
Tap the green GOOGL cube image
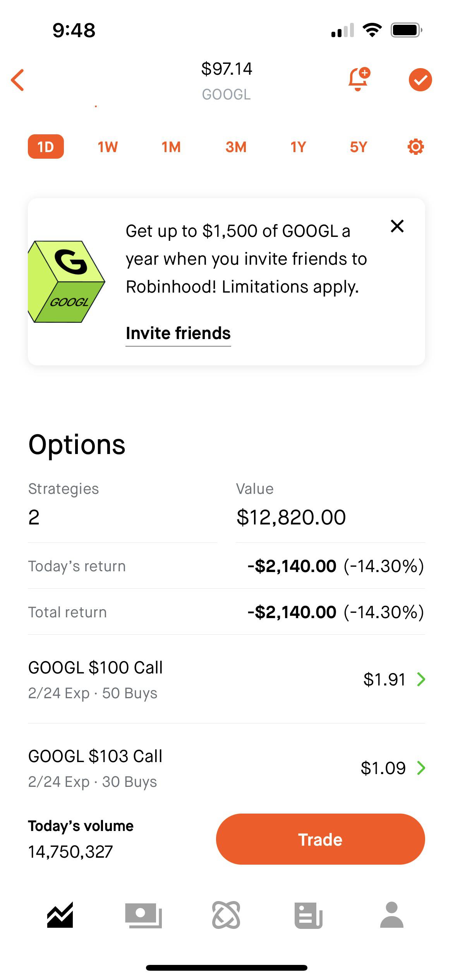click(67, 282)
